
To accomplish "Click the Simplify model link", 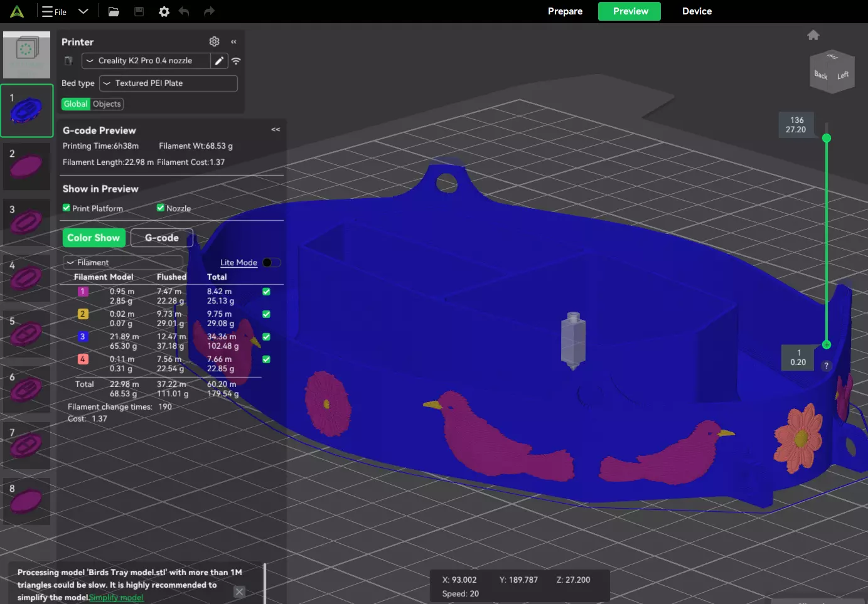I will tap(116, 598).
